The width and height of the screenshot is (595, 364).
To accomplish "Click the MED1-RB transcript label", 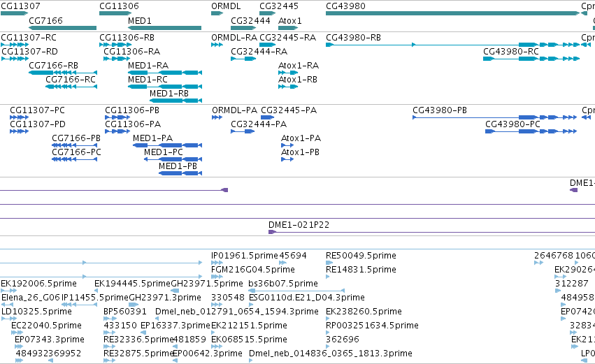I will tap(169, 94).
